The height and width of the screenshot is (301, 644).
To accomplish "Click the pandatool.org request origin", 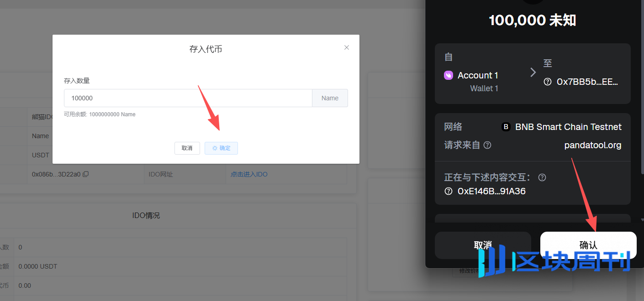I will [592, 145].
